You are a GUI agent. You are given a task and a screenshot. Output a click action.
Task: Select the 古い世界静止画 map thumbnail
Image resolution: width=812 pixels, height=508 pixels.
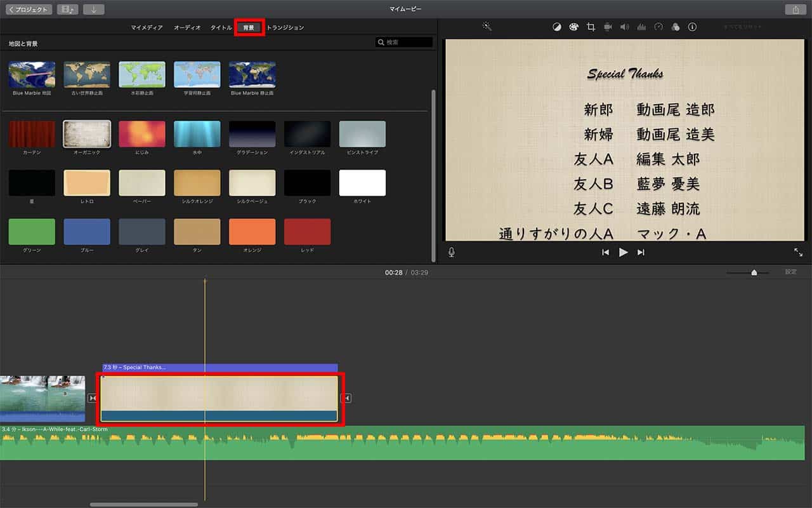87,75
